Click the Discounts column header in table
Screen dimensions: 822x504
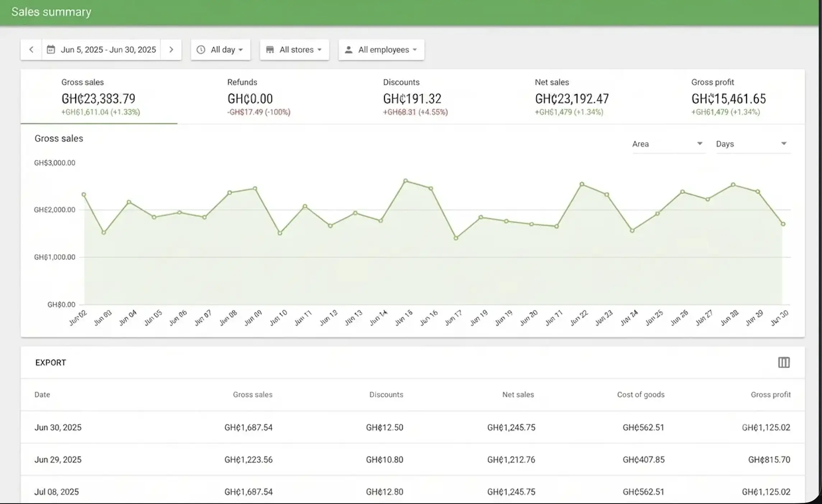(x=386, y=395)
